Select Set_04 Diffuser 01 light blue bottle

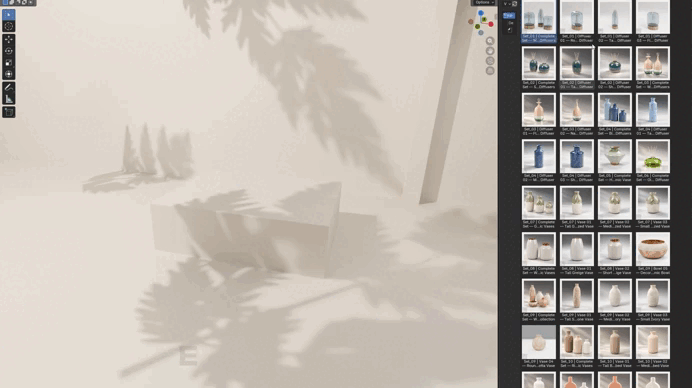click(x=653, y=114)
